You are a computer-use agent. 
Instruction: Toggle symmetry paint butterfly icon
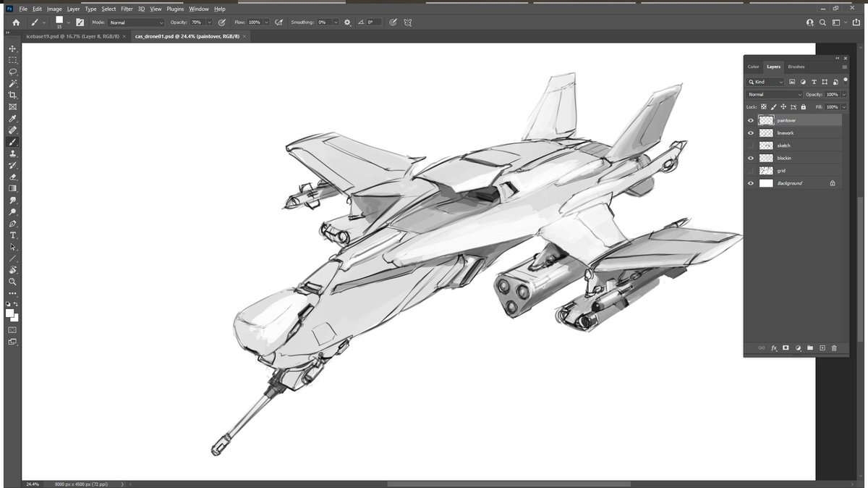tap(408, 22)
